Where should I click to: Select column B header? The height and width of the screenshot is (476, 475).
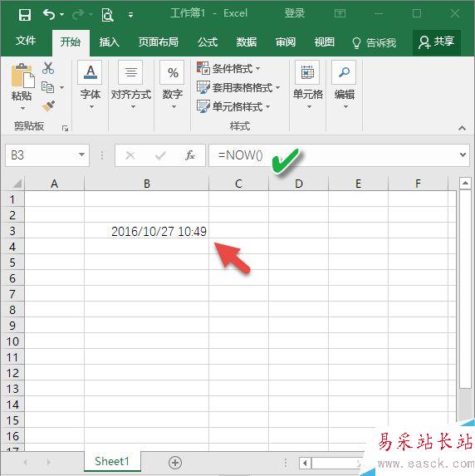pyautogui.click(x=147, y=184)
